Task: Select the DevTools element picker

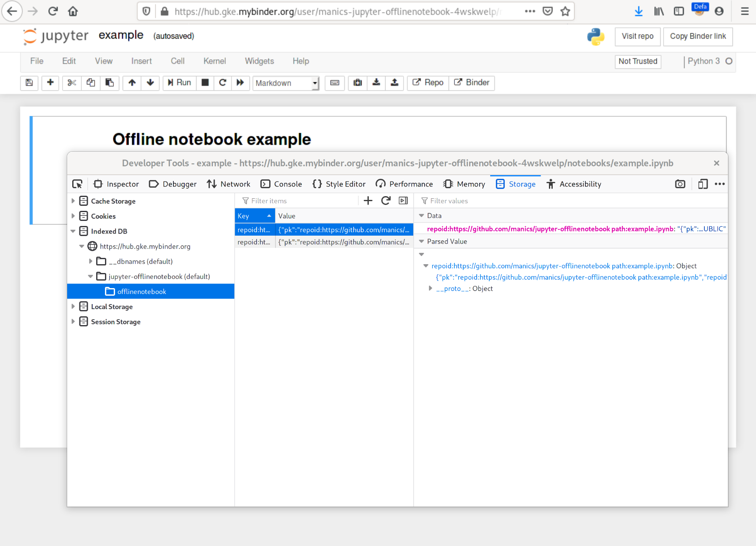Action: (x=78, y=184)
